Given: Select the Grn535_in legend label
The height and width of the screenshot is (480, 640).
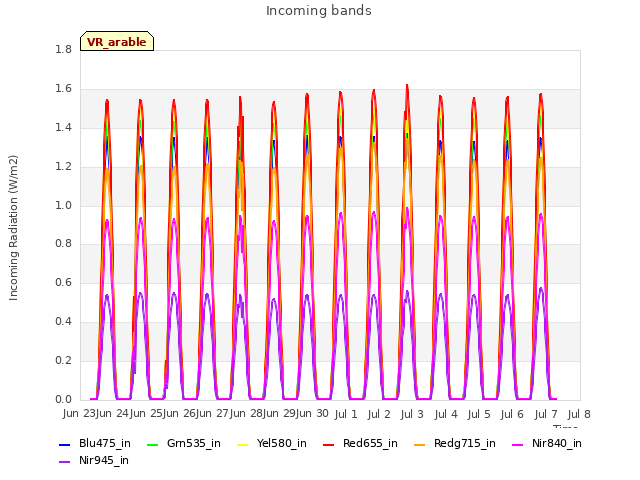Looking at the screenshot, I should click(194, 443).
